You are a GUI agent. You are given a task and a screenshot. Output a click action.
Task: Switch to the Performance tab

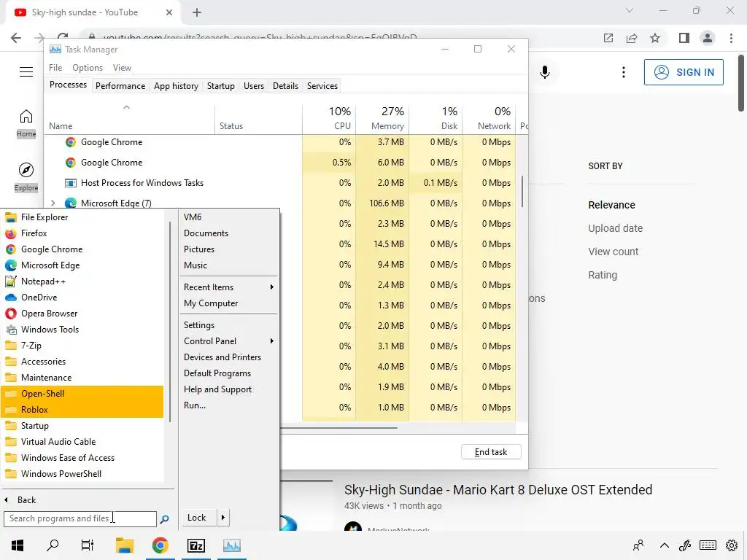point(120,86)
